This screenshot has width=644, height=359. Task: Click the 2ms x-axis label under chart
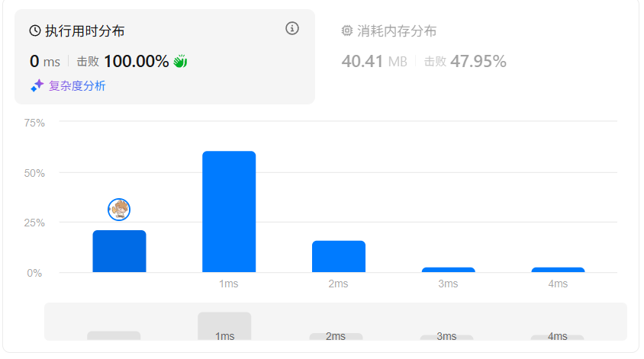(338, 284)
